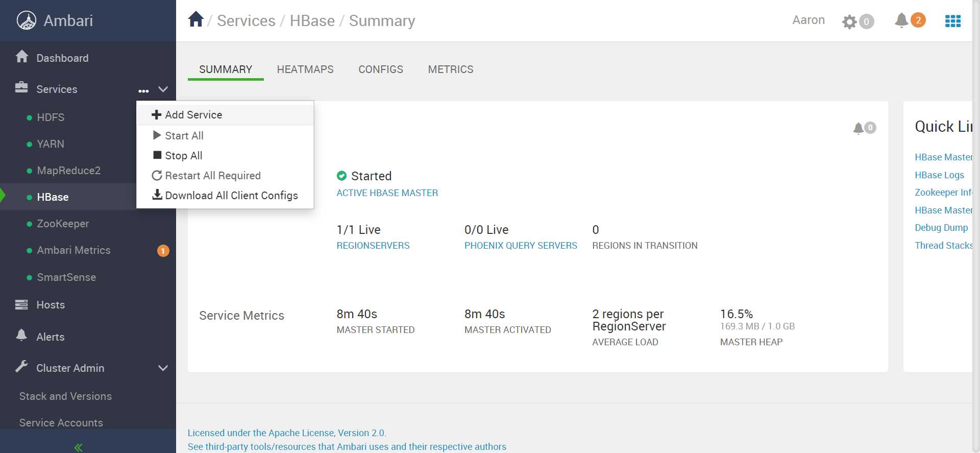Select the Summary tab
Screen dimensions: 980x453
226,69
